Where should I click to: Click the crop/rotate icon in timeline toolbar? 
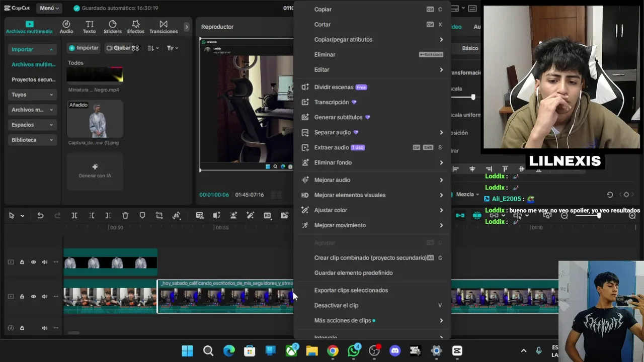coord(159,215)
